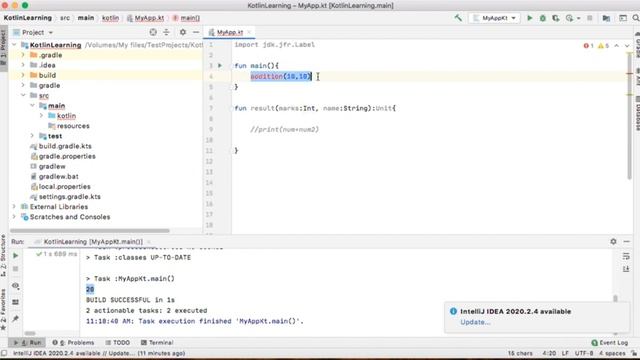Expand the .gradle folder
Image resolution: width=640 pixels, height=360 pixels.
pyautogui.click(x=23, y=55)
